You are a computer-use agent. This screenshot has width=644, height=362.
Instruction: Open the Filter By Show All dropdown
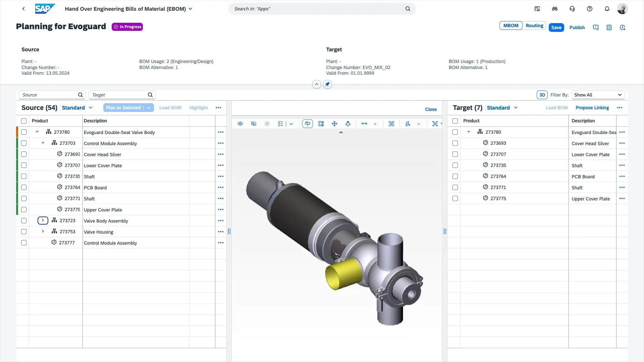598,95
